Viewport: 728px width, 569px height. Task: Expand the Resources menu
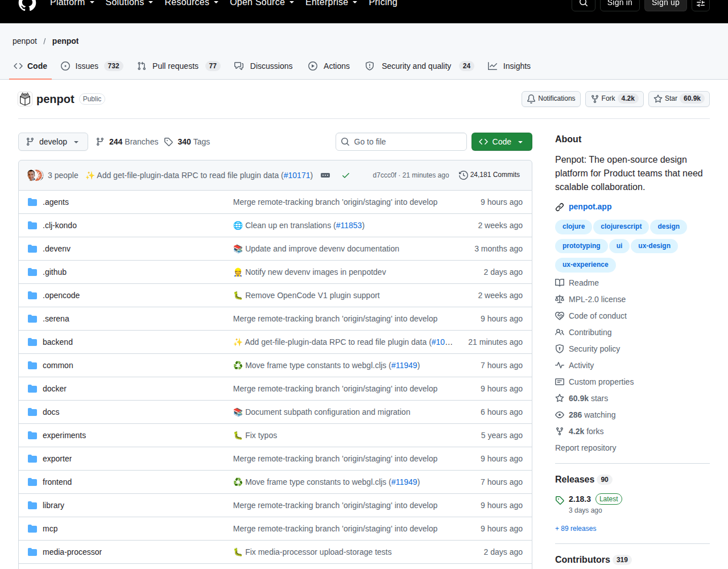[x=191, y=3]
